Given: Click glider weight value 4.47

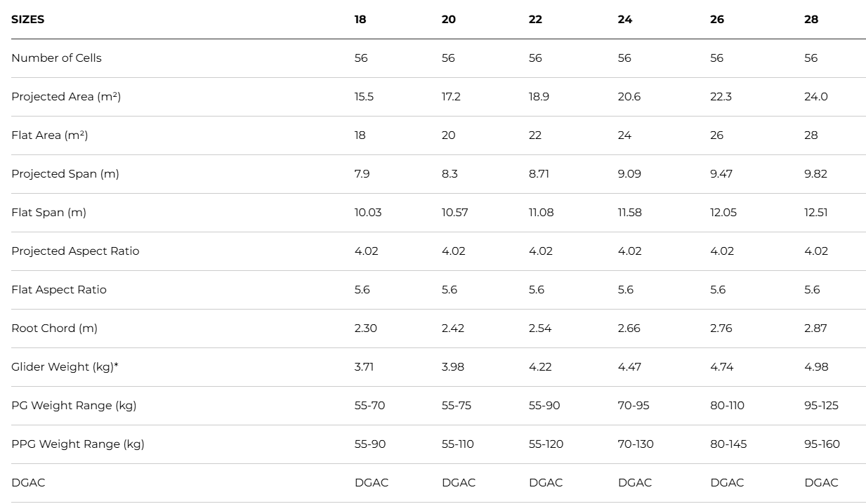Looking at the screenshot, I should click(629, 367).
